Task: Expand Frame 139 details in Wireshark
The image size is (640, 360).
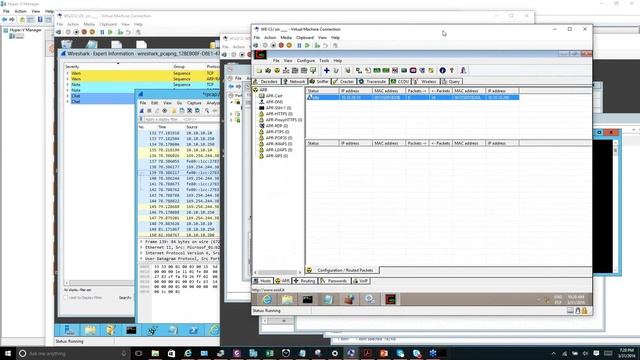Action: point(141,242)
